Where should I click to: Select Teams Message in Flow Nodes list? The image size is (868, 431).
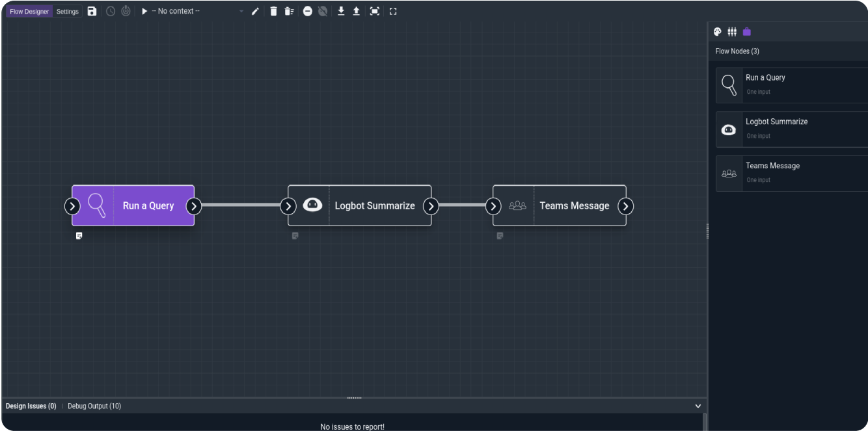click(x=792, y=174)
